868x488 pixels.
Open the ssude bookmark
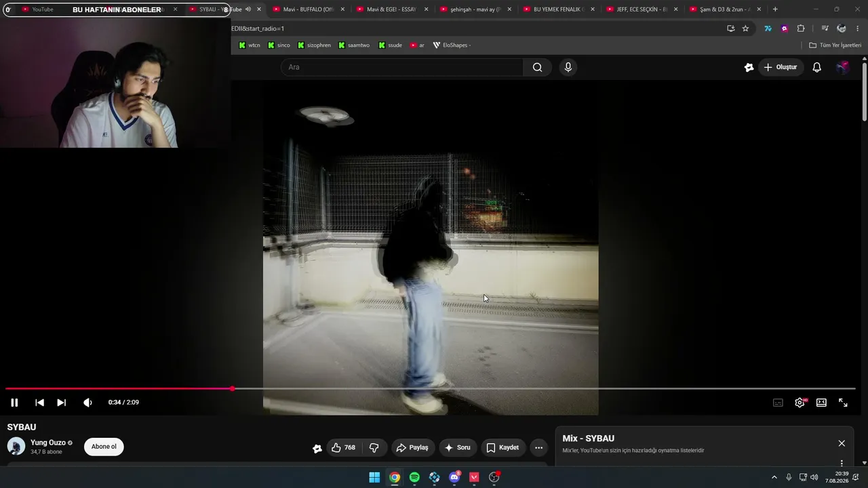coord(391,45)
